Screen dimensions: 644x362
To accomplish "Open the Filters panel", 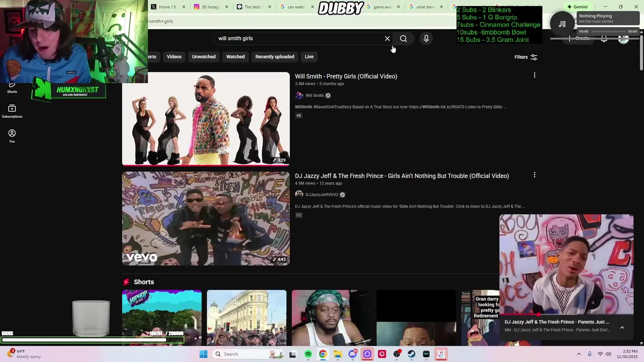I will (x=526, y=57).
